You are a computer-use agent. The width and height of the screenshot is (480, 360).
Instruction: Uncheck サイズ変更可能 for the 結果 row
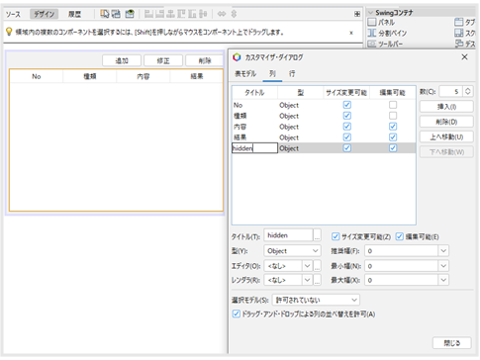coord(347,137)
